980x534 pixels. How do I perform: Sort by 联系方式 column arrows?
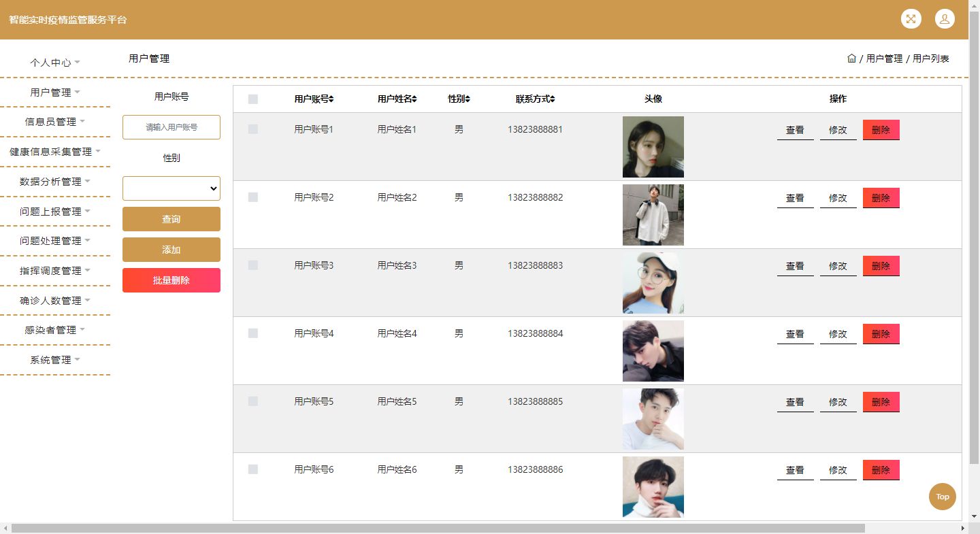[553, 99]
